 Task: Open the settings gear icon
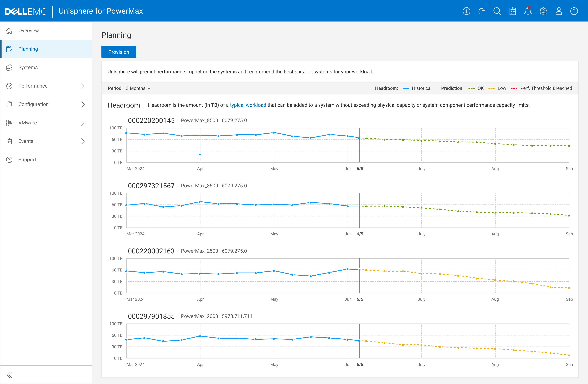tap(543, 11)
